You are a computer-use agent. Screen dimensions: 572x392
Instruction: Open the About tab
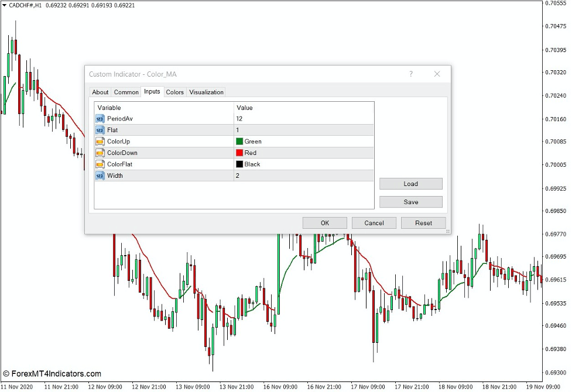100,92
